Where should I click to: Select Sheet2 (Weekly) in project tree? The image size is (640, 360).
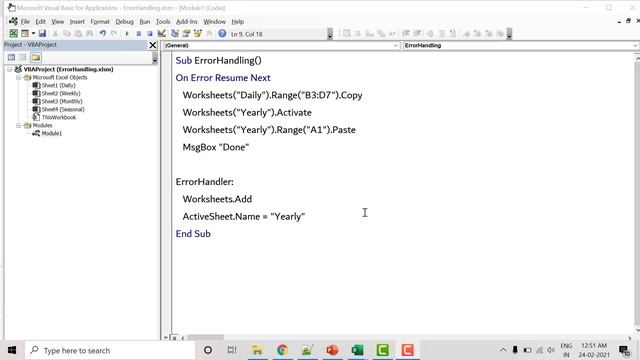[x=61, y=93]
